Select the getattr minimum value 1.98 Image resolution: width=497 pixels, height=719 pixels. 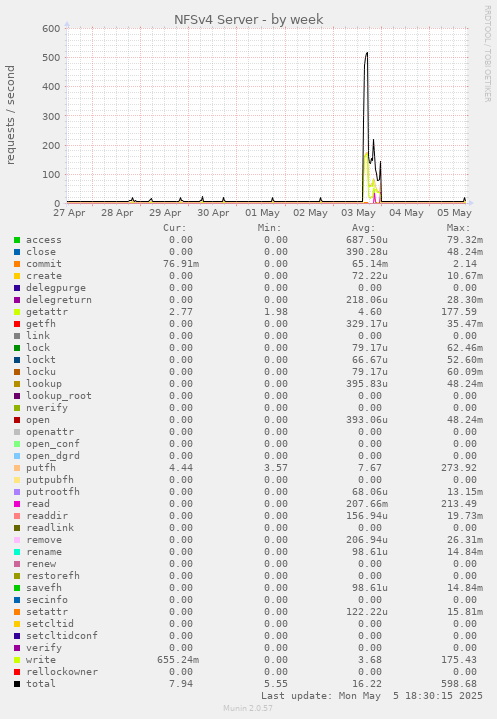coord(276,312)
